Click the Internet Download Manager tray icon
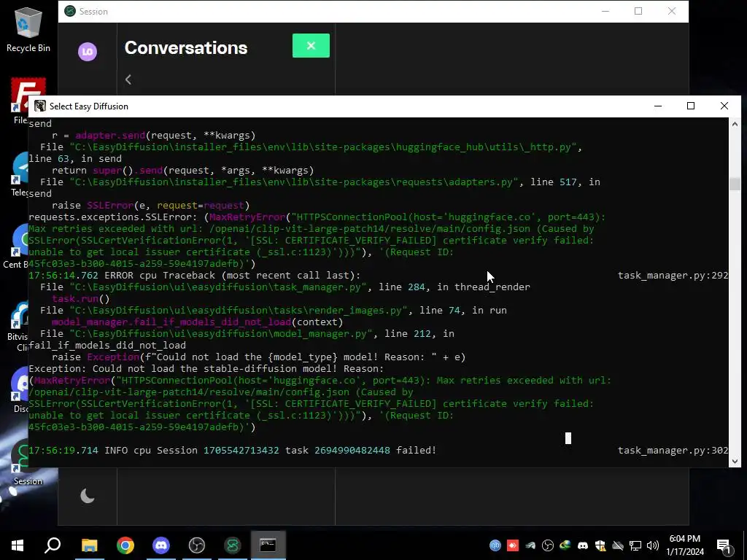Screen dimensions: 747x560 point(565,545)
